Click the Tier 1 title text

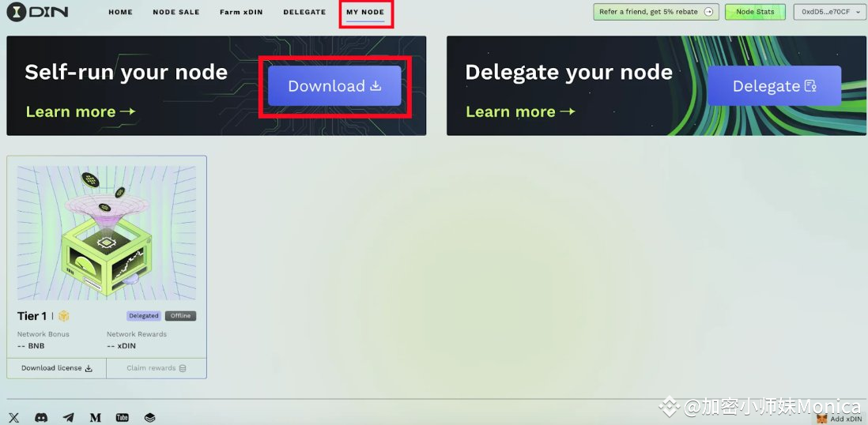coord(32,316)
